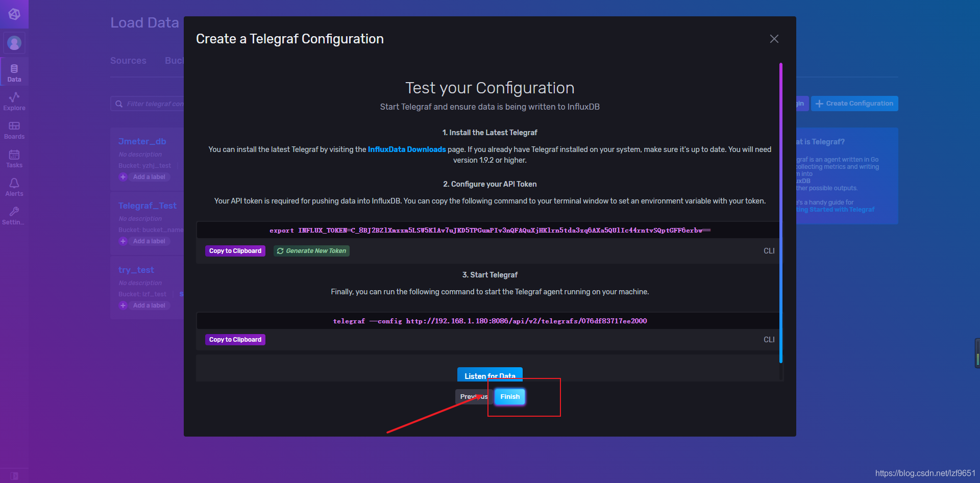
Task: Copy the INFLUX_TOKEN export command to clipboard
Action: point(235,251)
